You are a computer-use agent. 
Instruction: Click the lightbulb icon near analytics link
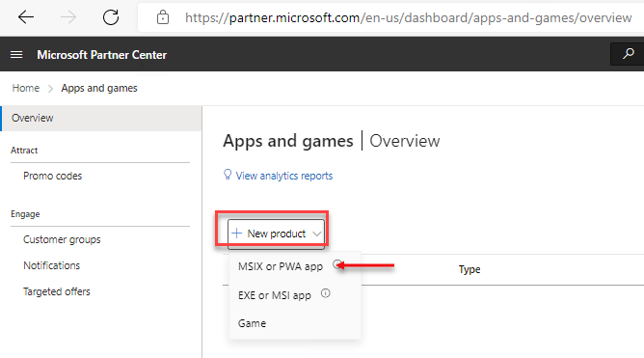click(x=228, y=175)
